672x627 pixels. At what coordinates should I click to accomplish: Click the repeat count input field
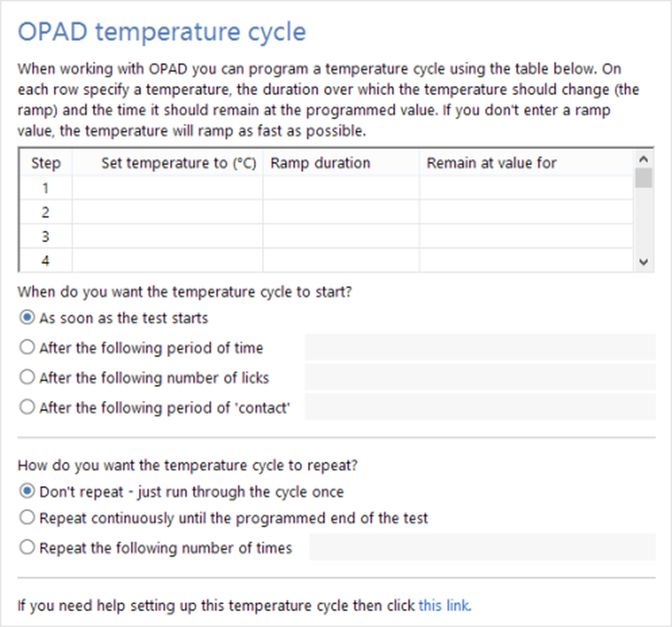[482, 547]
